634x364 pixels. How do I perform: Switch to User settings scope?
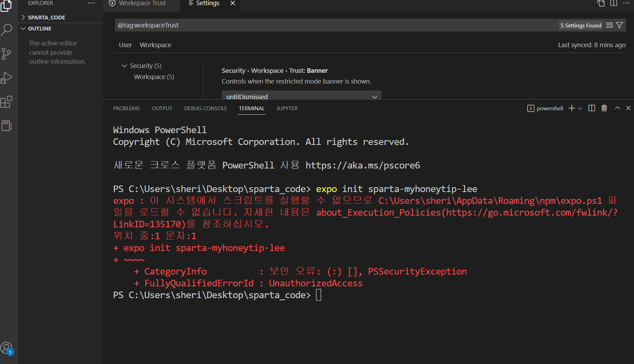coord(125,45)
